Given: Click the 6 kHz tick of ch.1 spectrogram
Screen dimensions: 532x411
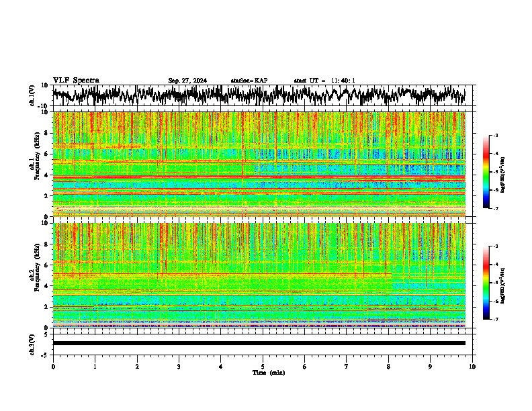Looking at the screenshot, I should click(x=47, y=154).
